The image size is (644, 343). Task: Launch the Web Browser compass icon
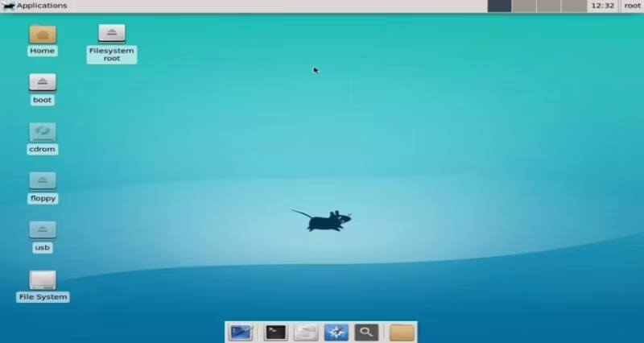pos(336,333)
